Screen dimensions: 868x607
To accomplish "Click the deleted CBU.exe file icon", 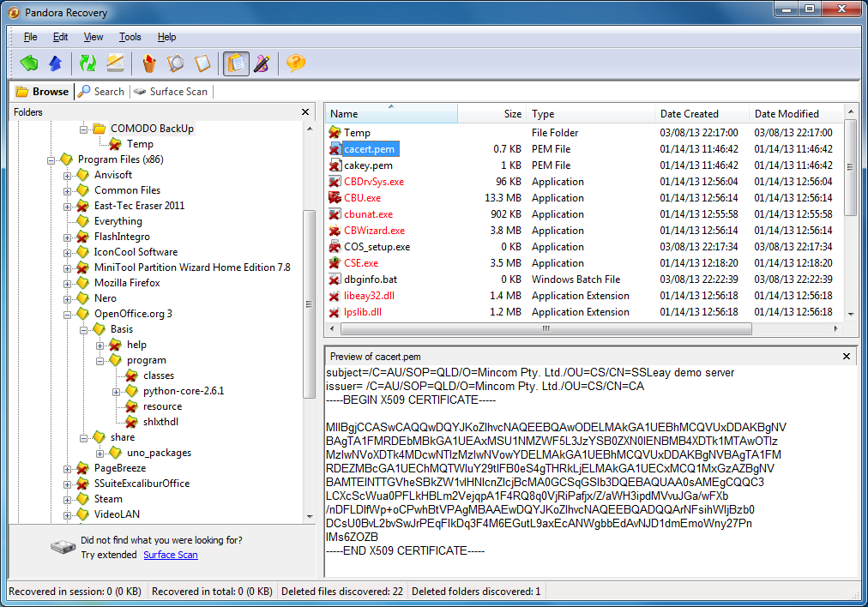I will coord(335,198).
